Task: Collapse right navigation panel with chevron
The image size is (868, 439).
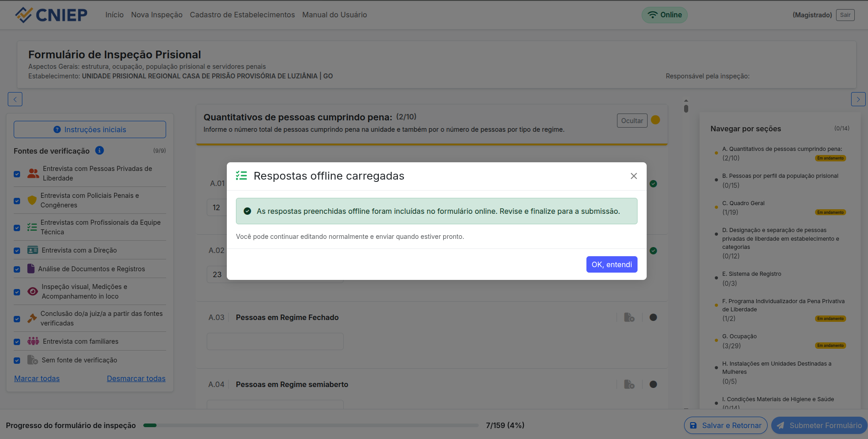Action: 858,99
